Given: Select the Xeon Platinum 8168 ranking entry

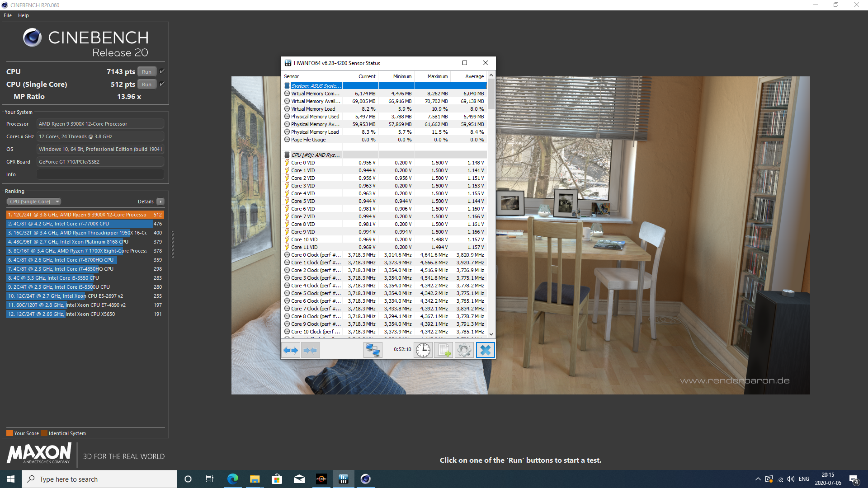Looking at the screenshot, I should pos(85,242).
